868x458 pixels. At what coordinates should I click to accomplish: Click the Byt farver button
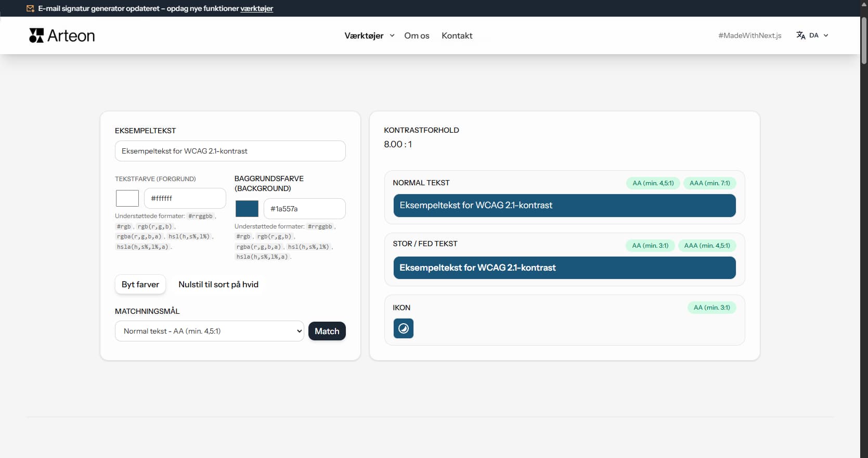click(x=140, y=284)
